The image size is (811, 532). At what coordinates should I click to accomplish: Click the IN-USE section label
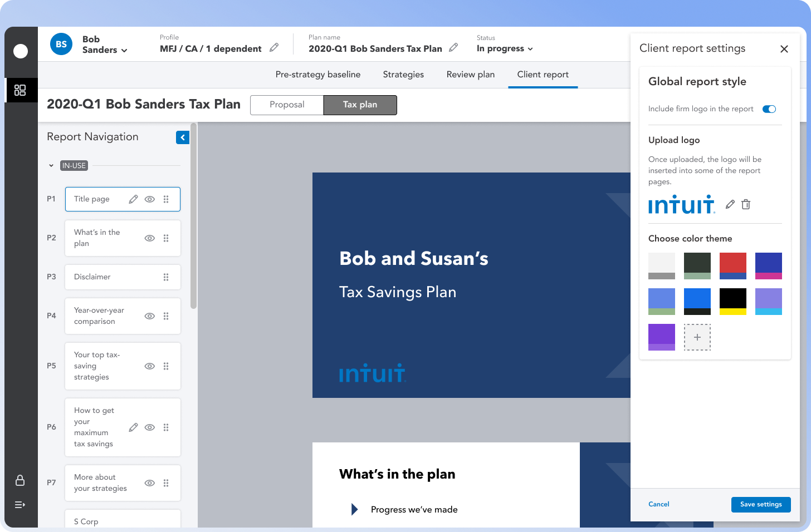pos(74,166)
